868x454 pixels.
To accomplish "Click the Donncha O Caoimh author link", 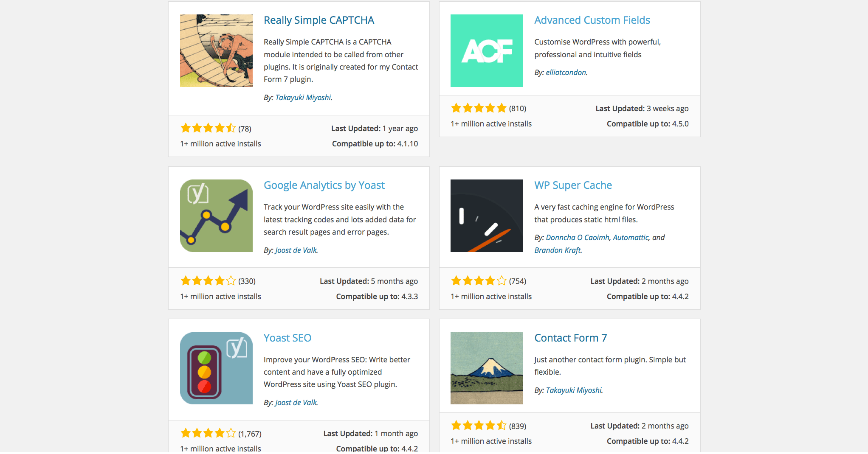I will tap(577, 238).
